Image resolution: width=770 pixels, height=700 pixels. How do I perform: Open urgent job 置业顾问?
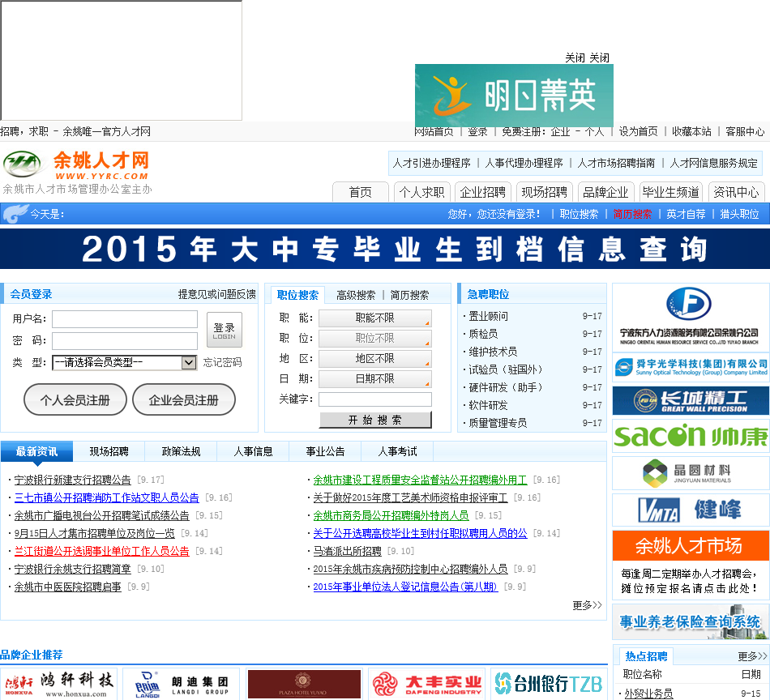pyautogui.click(x=488, y=316)
